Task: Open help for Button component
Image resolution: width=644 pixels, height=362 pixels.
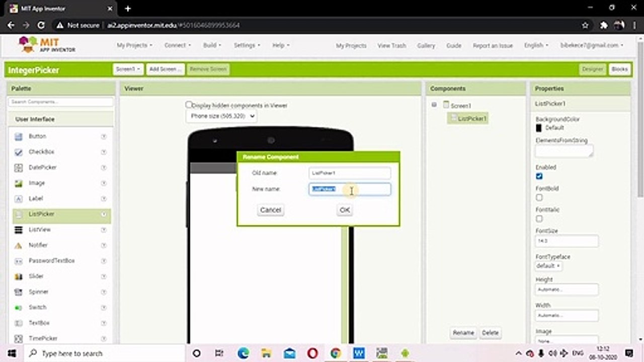Action: (104, 136)
